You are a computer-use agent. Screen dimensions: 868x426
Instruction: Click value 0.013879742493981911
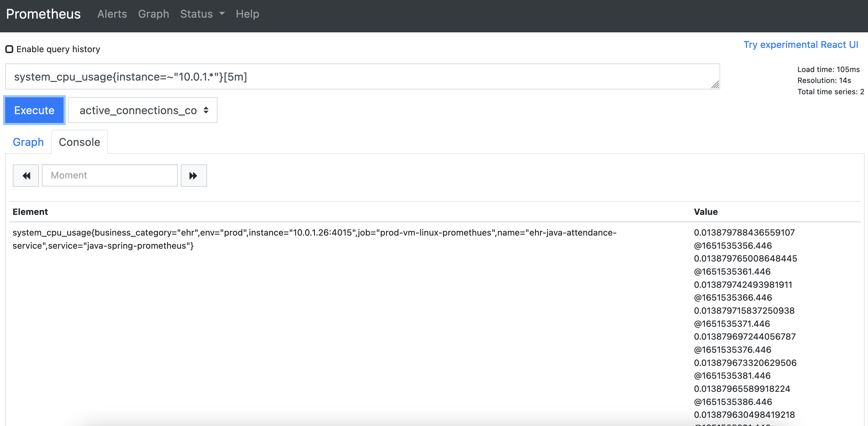click(x=743, y=285)
